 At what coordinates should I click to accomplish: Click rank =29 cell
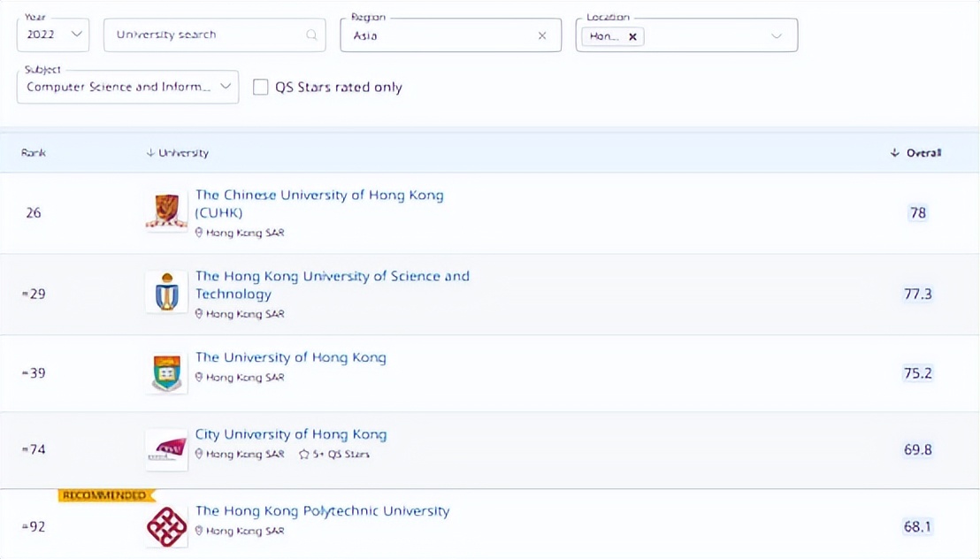(x=33, y=294)
